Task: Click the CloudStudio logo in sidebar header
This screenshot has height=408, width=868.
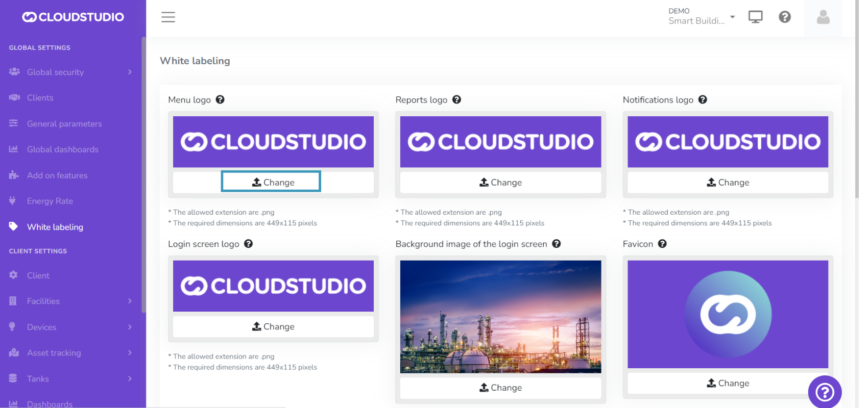Action: click(73, 17)
